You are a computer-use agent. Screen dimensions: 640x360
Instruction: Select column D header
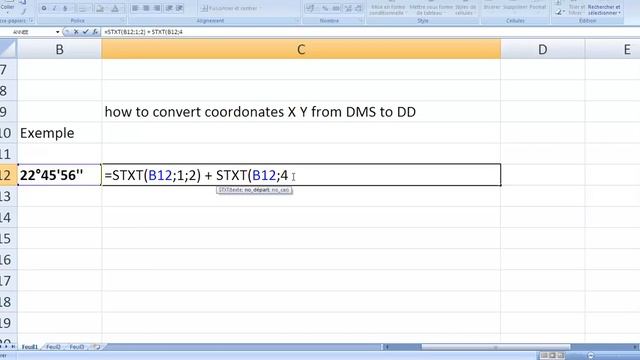[x=543, y=49]
